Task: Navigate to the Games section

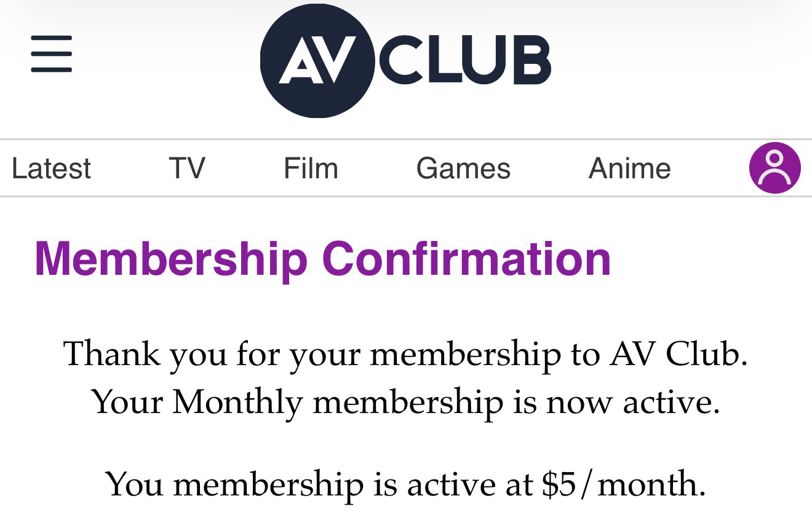Action: pos(463,168)
